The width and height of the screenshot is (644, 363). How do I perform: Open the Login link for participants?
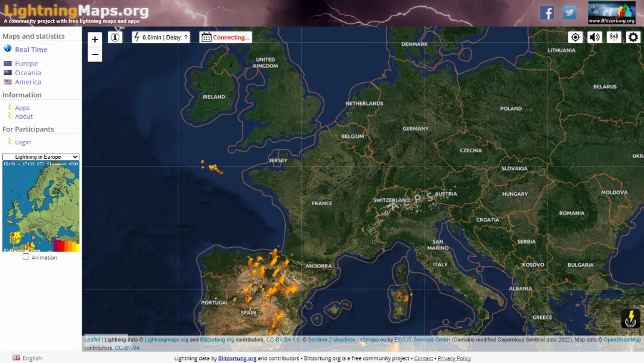point(23,141)
